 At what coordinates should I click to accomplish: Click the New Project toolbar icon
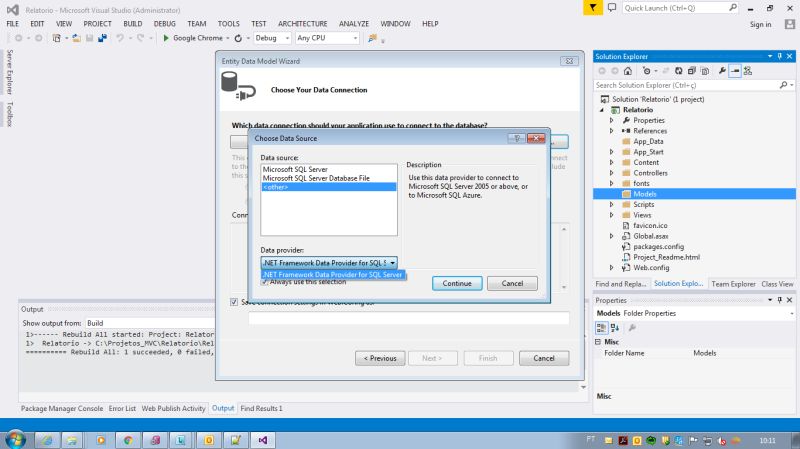tap(57, 38)
